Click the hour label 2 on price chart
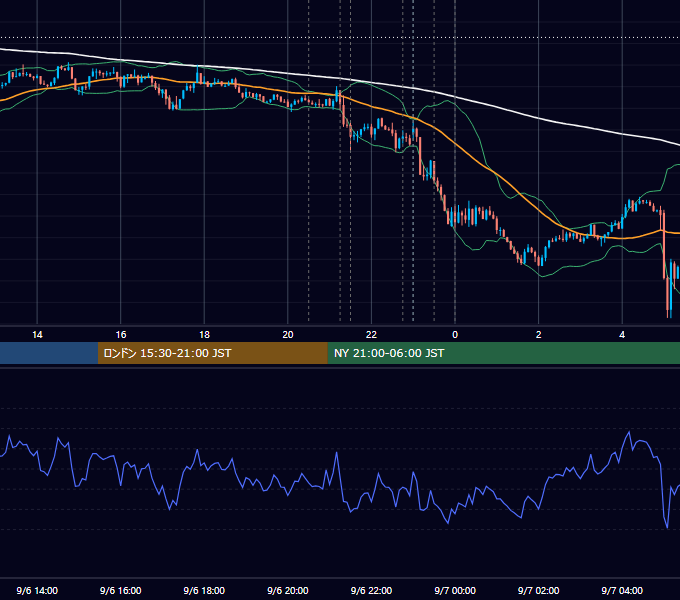 (539, 335)
